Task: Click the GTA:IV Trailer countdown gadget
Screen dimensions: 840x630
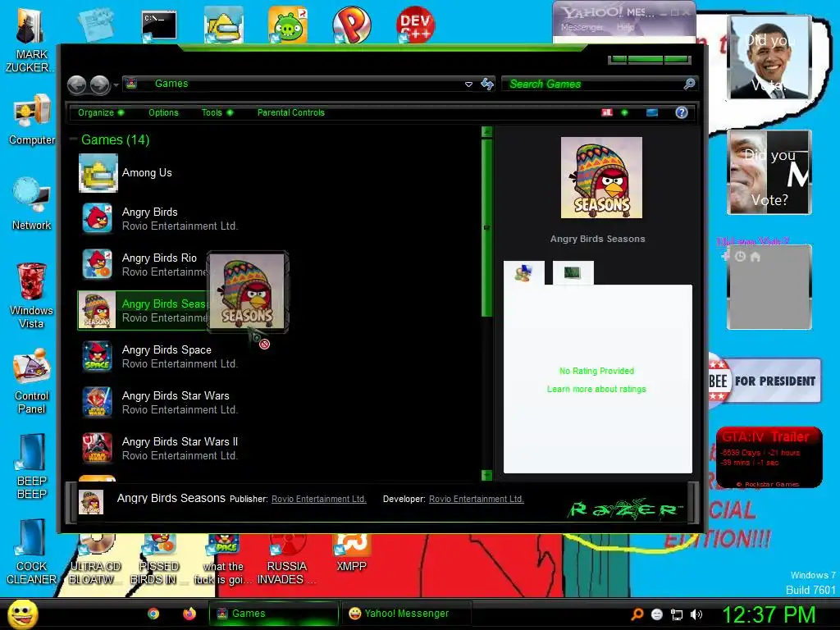Action: pos(769,457)
